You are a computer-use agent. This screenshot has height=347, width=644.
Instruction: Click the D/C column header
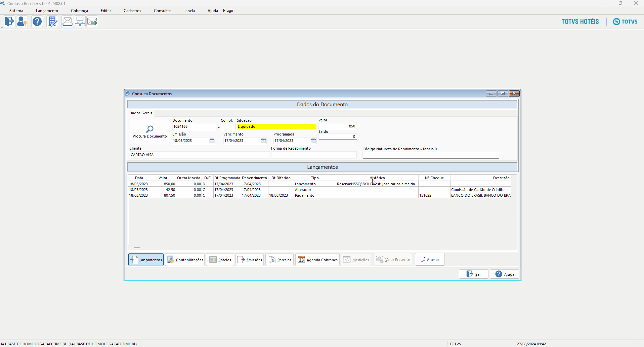[x=208, y=178]
